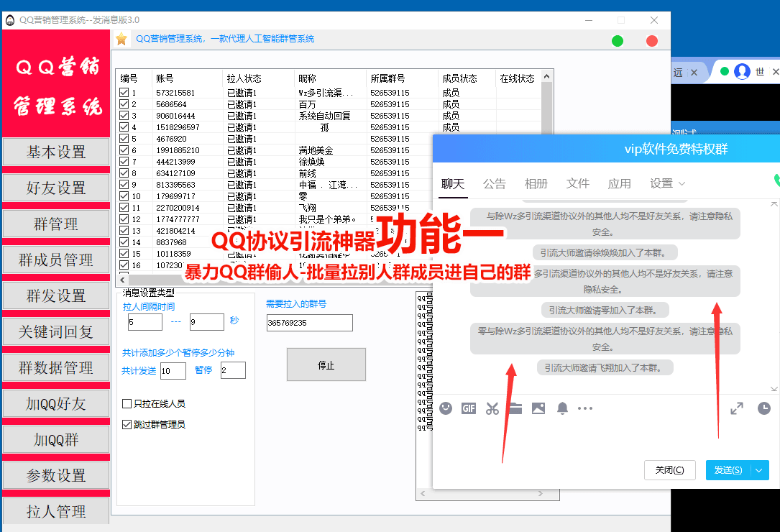The height and width of the screenshot is (532, 780).
Task: Open the 相册 tab
Action: pos(536,183)
